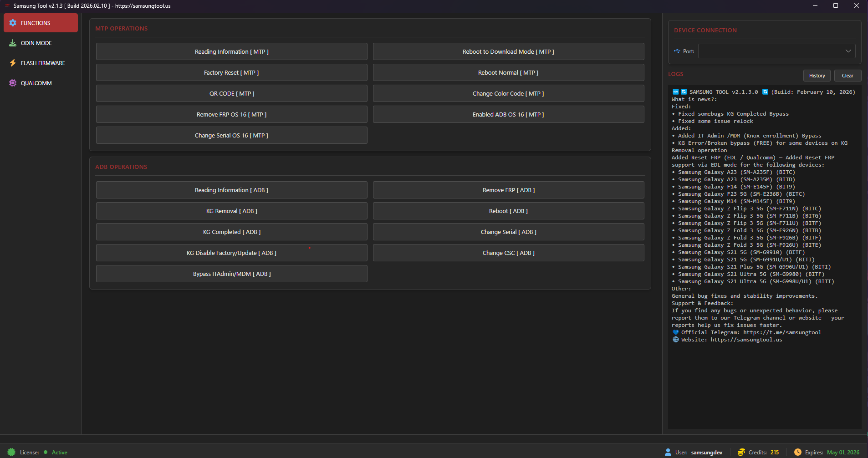Run Reading Information via MTP

(x=231, y=51)
